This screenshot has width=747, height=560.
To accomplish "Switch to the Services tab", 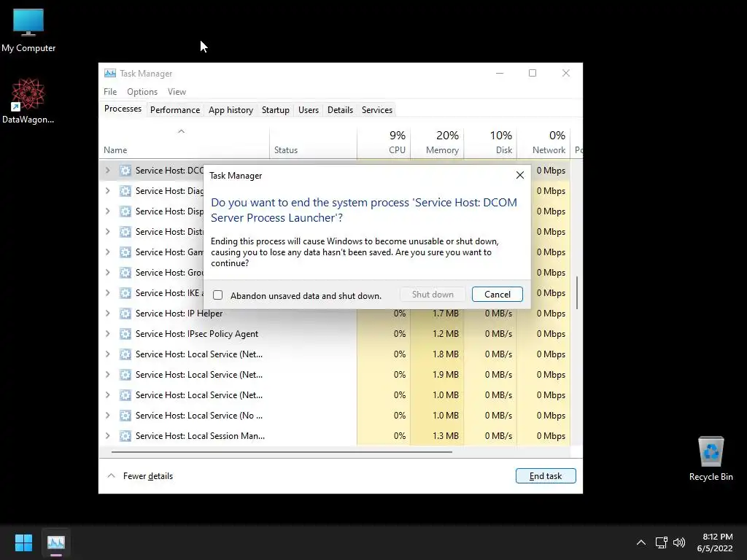I will click(377, 110).
